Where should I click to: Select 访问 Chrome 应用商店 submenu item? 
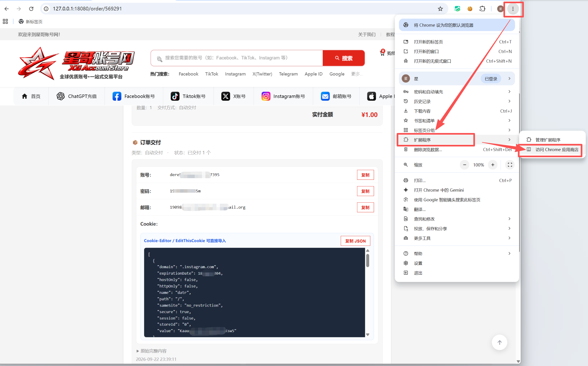552,150
